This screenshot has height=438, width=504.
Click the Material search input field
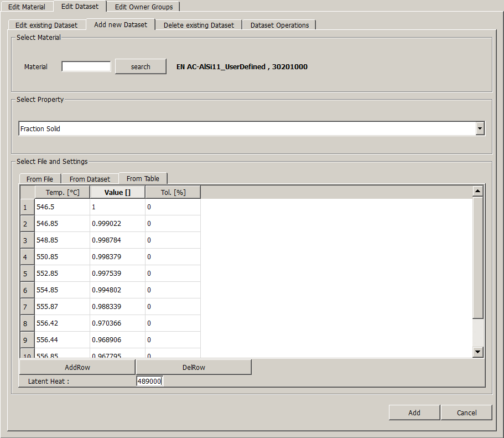(86, 66)
